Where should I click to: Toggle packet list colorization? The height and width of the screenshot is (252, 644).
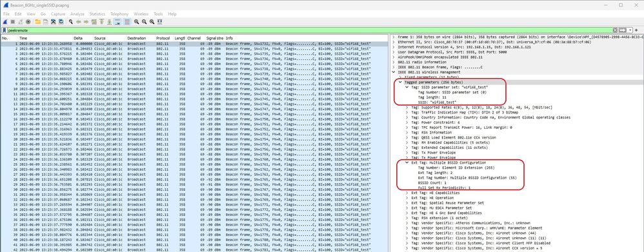[127, 21]
